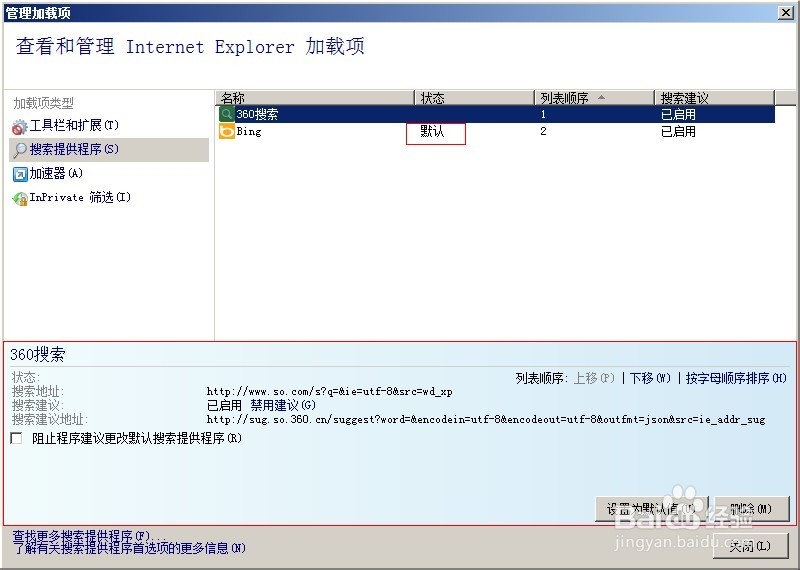
Task: Open 工具栏和扩展(T) add-on type
Action: pyautogui.click(x=74, y=125)
